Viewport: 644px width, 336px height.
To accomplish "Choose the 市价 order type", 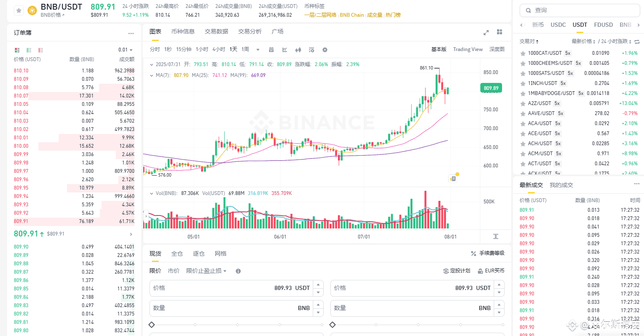I will [x=174, y=271].
